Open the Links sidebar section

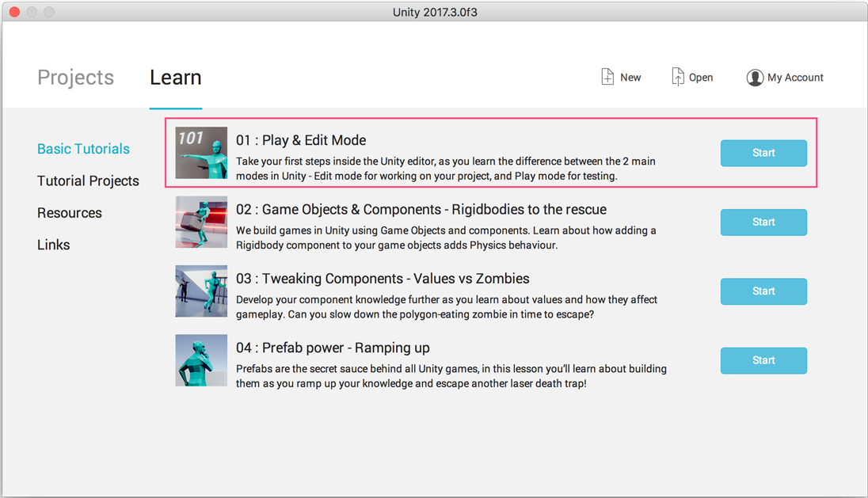pos(54,245)
